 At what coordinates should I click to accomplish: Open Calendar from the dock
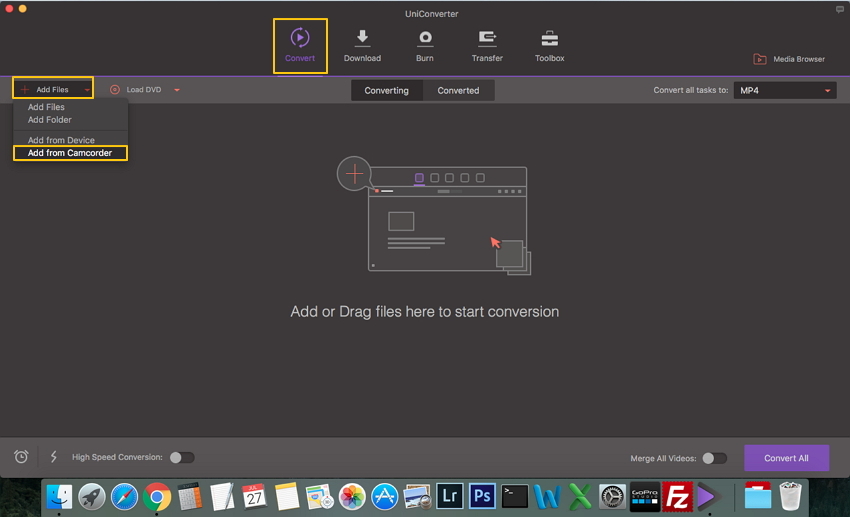click(x=254, y=496)
